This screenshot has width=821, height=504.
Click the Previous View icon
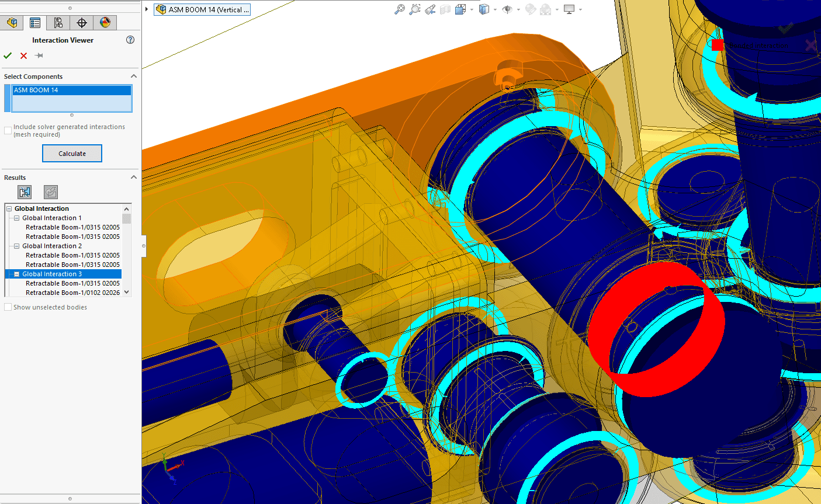(x=430, y=9)
